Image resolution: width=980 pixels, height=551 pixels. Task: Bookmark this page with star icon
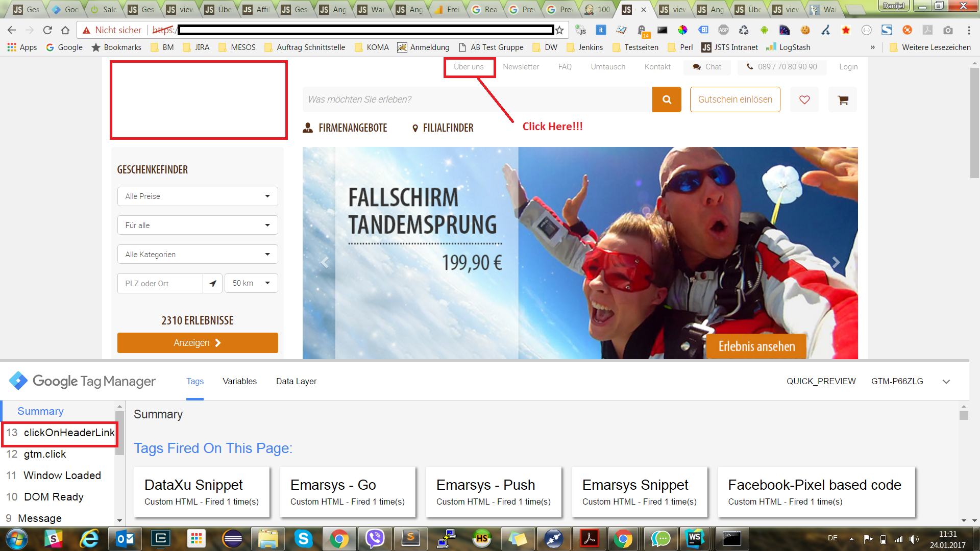560,30
